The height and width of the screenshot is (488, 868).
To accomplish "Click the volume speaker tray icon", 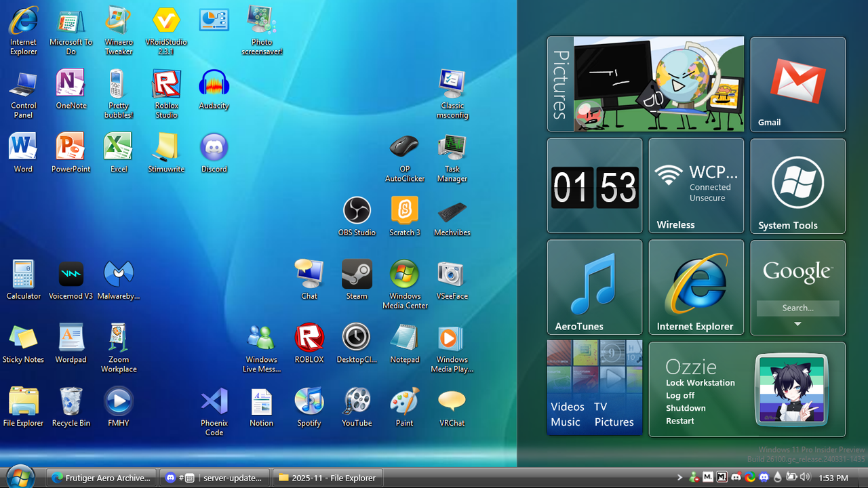I will coord(805,478).
